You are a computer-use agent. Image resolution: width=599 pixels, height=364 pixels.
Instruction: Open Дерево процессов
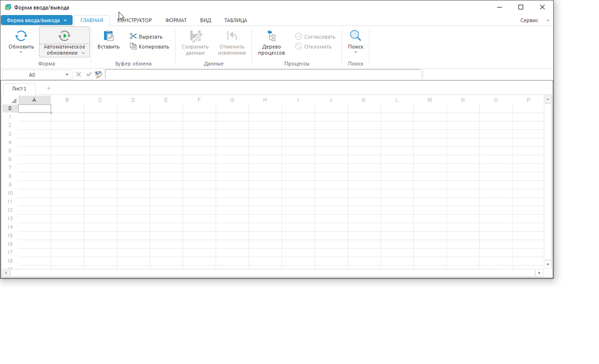coord(271,42)
